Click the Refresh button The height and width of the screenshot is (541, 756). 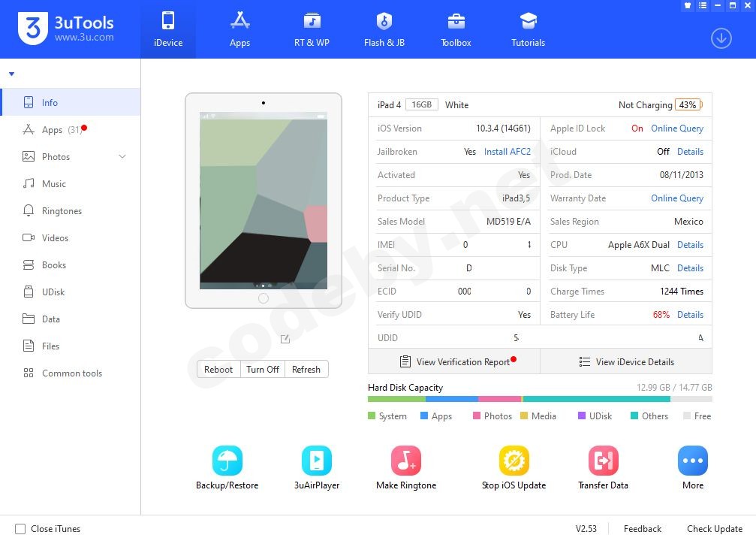[306, 369]
